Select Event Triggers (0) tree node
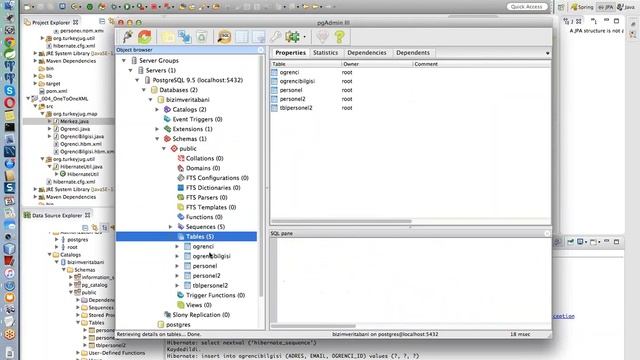 [x=197, y=119]
